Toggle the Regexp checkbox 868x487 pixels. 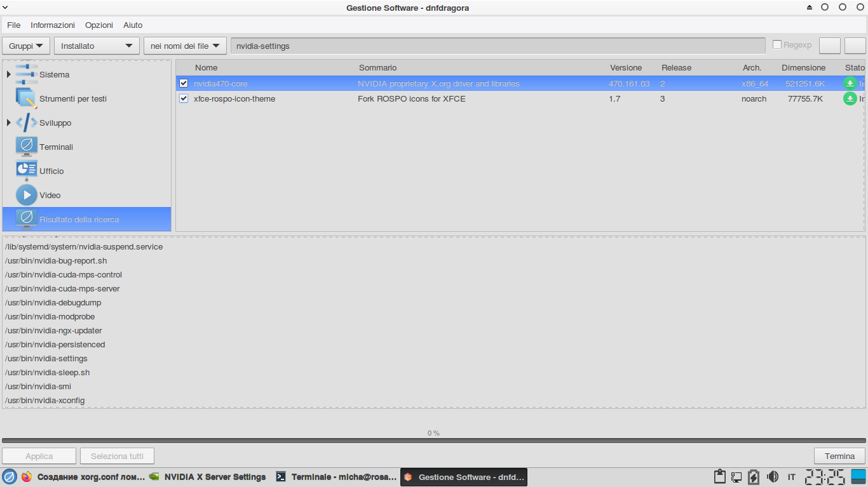click(776, 44)
